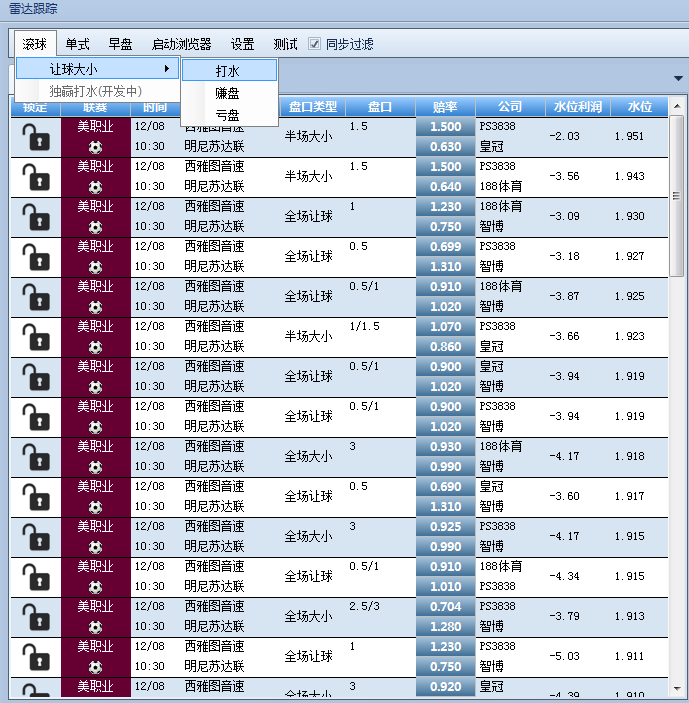Image resolution: width=689 pixels, height=703 pixels.
Task: Open the 设置 menu
Action: click(243, 44)
